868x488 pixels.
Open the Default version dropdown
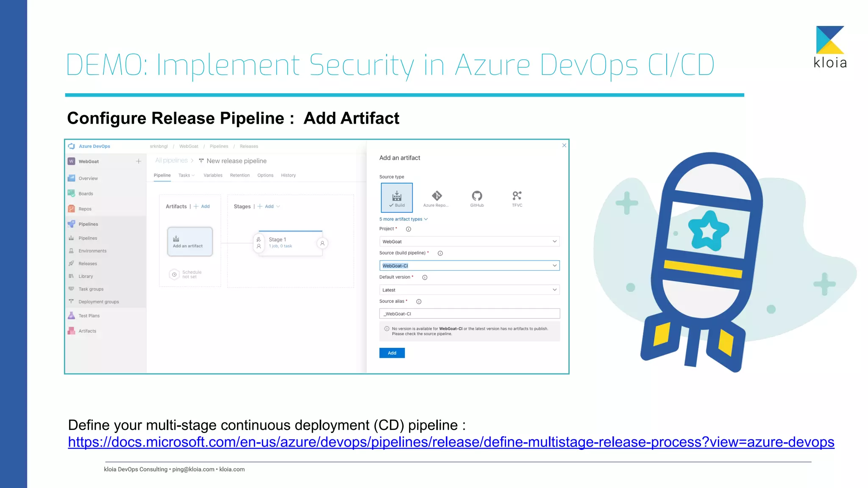point(469,290)
